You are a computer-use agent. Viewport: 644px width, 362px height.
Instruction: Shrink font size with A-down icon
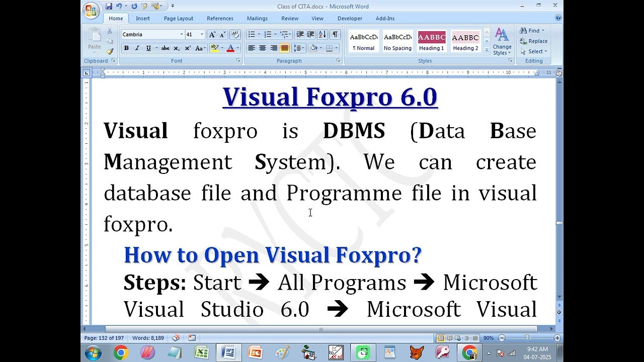[223, 34]
